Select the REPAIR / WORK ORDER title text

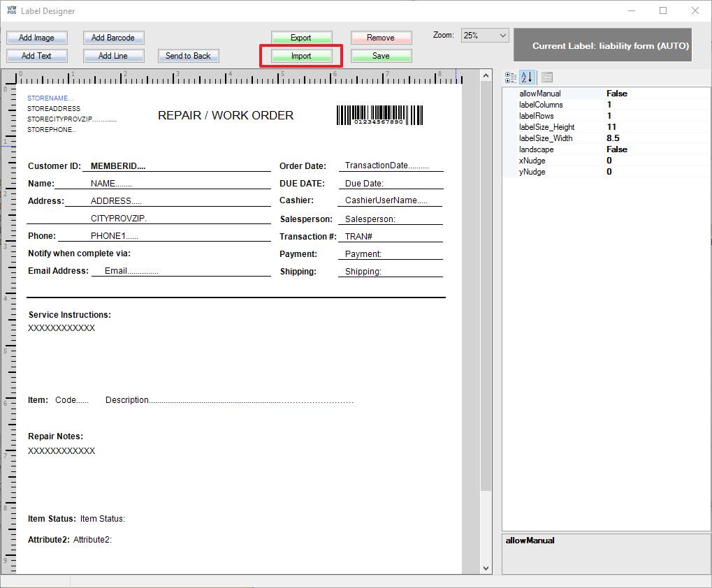pyautogui.click(x=226, y=115)
